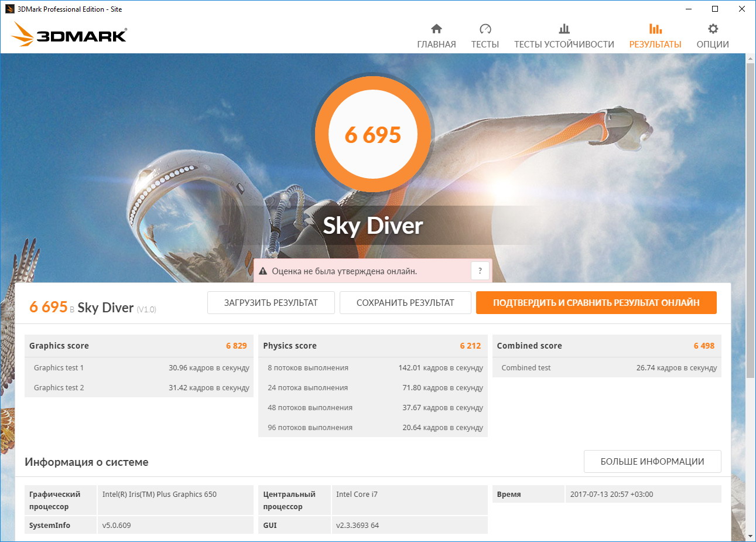Open the Тесты устойчивости tab

(564, 36)
